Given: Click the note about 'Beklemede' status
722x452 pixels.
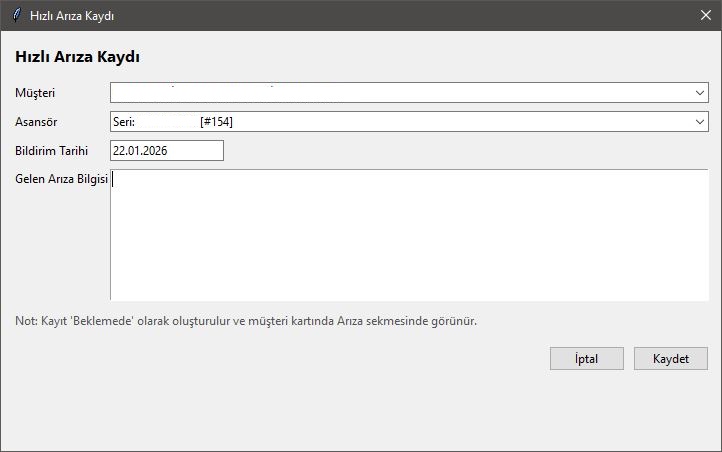Looking at the screenshot, I should [x=246, y=322].
